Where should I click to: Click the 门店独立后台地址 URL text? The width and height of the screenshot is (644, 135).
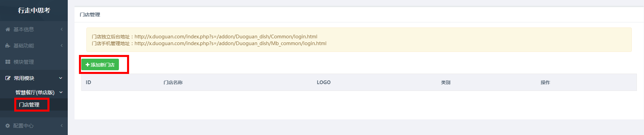coord(226,37)
